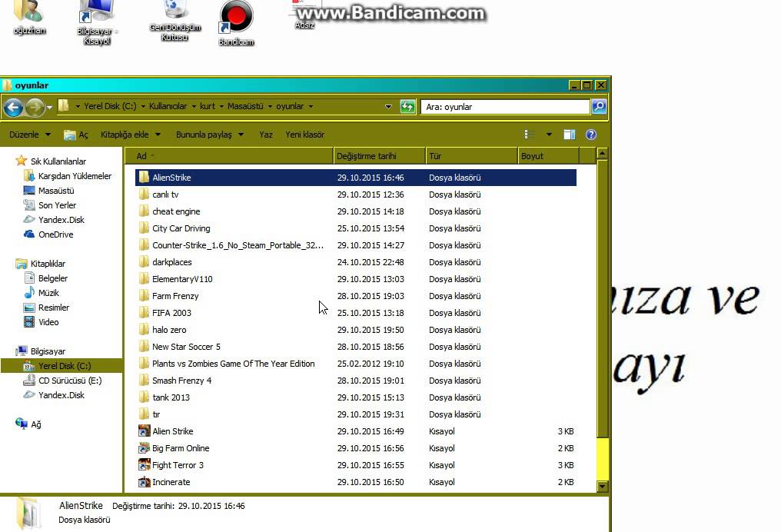Go back with the blue Back arrow
The height and width of the screenshot is (532, 781).
point(13,107)
